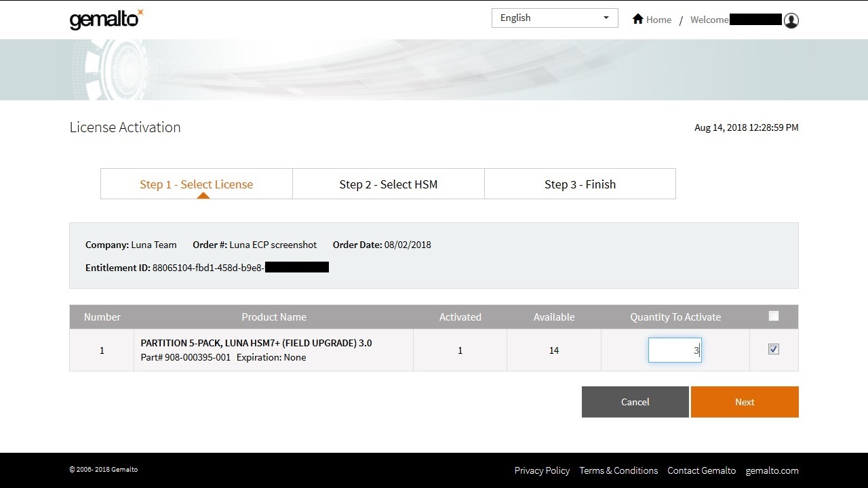868x488 pixels.
Task: Select the Step 1 - Select License tab
Action: click(x=196, y=184)
